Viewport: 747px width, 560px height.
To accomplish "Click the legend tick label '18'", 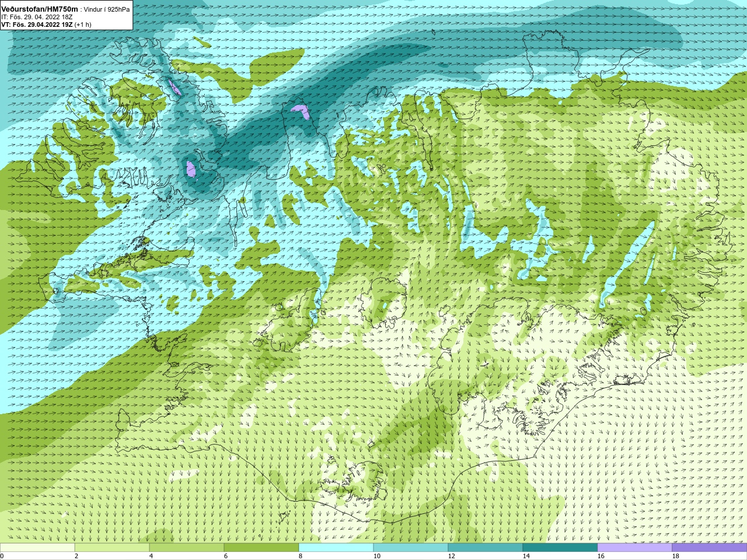I will point(676,556).
